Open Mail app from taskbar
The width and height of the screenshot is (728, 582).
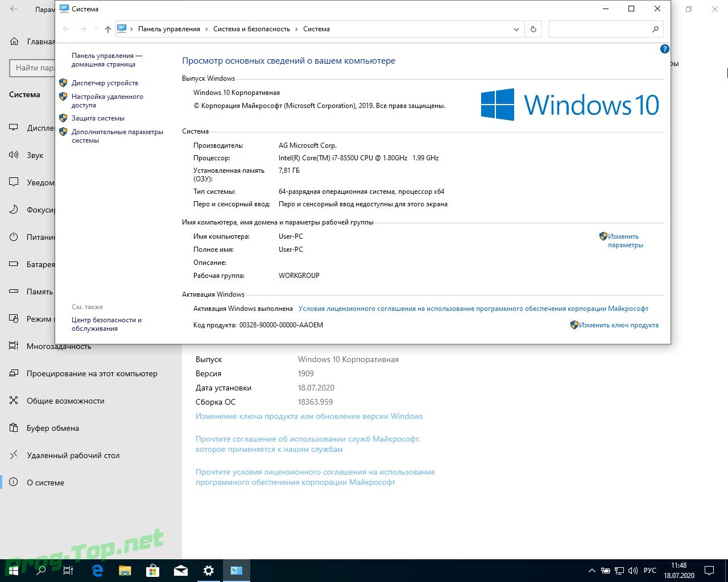180,571
